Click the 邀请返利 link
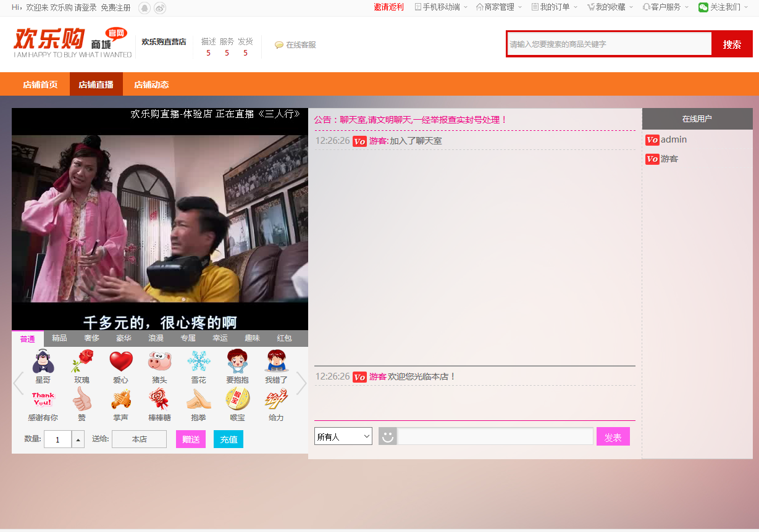759x532 pixels. click(389, 7)
